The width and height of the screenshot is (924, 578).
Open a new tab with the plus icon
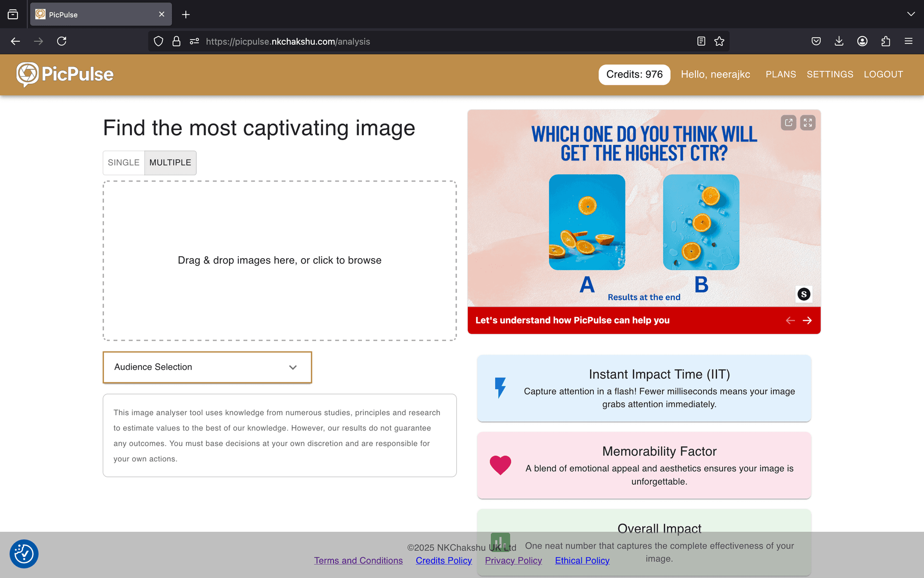click(186, 14)
